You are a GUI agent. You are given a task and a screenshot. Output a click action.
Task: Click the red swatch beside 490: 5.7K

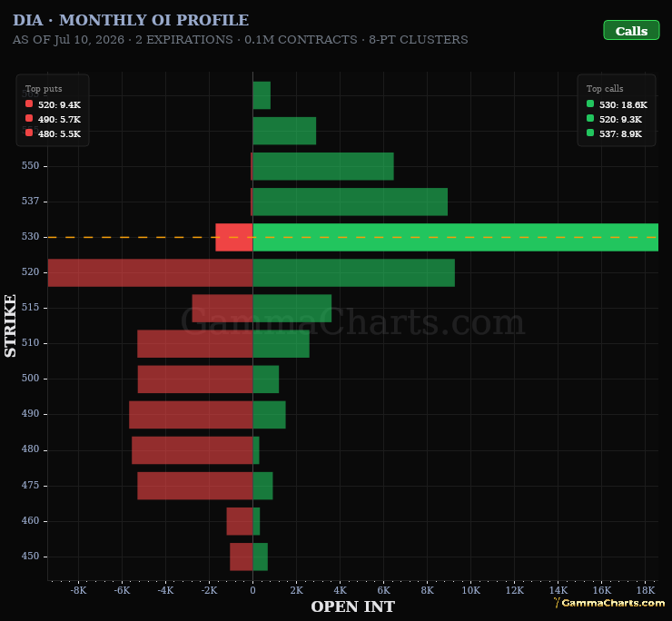pyautogui.click(x=29, y=118)
